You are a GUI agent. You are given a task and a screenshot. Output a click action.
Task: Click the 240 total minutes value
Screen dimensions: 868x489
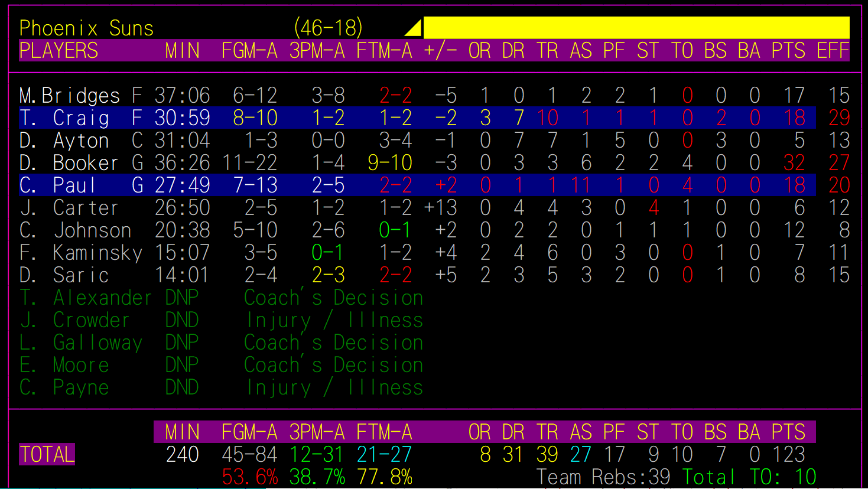(183, 455)
